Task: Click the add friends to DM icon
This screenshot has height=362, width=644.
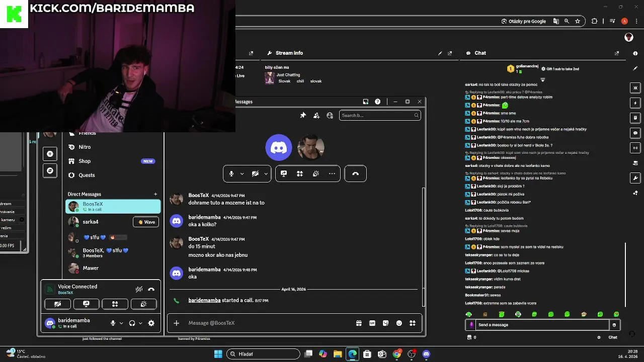Action: click(x=316, y=116)
